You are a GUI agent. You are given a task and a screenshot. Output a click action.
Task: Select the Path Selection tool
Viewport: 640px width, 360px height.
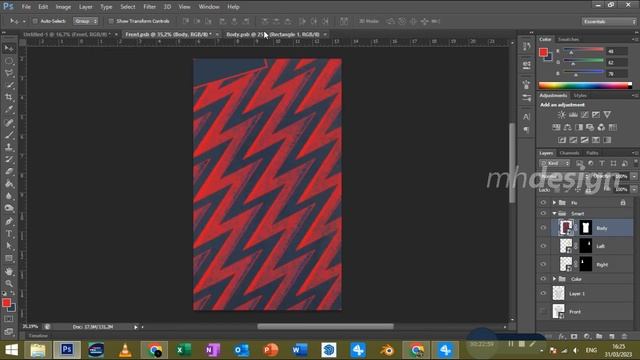(x=9, y=246)
